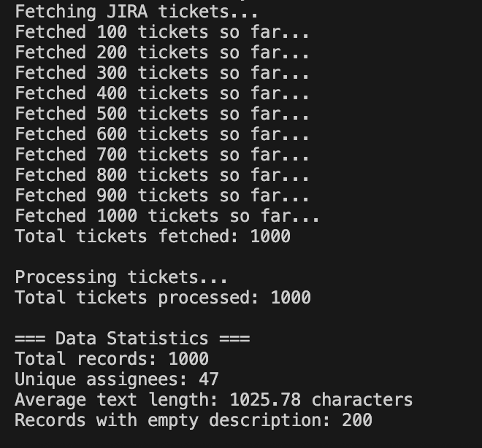
Task: Click the "Fetching JIRA tickets..." line
Action: point(137,12)
